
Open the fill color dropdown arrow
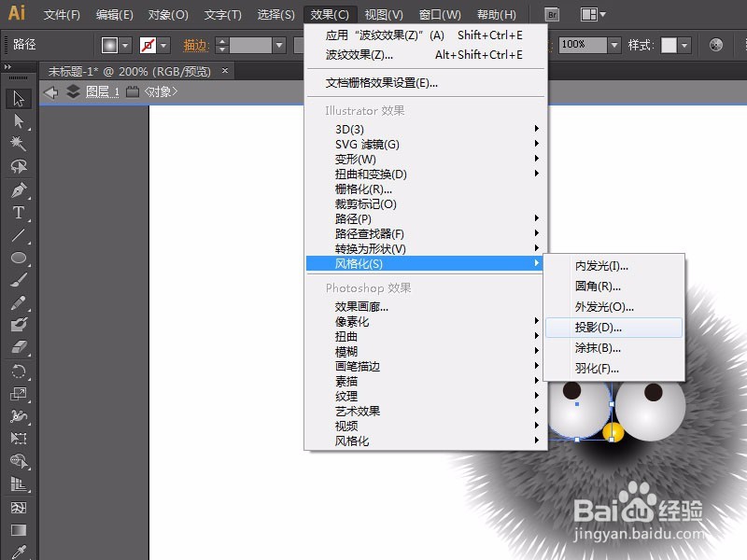[125, 45]
